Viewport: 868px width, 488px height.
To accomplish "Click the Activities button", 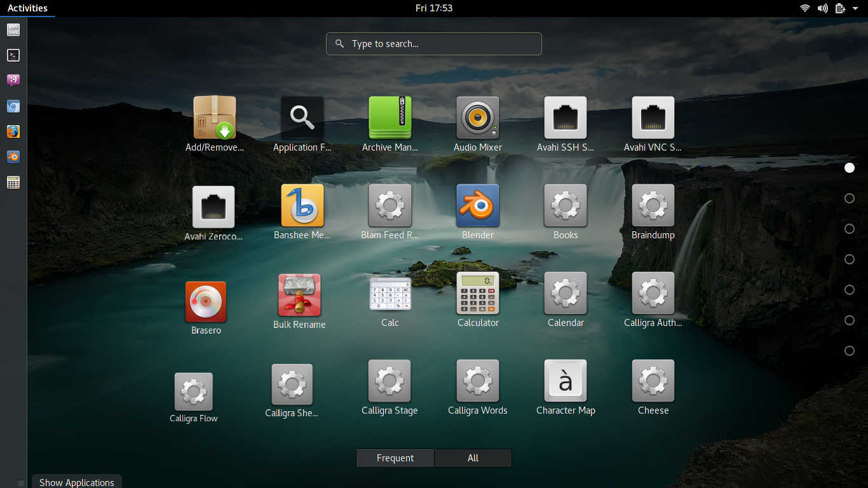I will 27,8.
